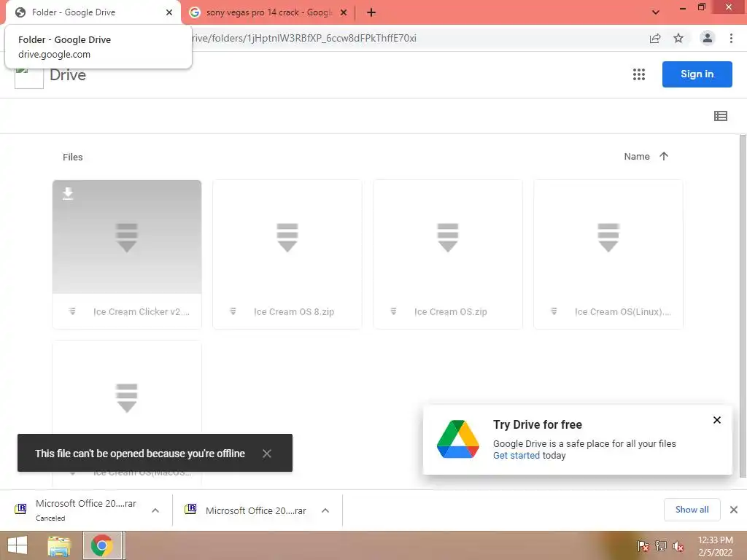
Task: Click the file type icon beside Ice Cream OS(Linux)
Action: point(554,311)
